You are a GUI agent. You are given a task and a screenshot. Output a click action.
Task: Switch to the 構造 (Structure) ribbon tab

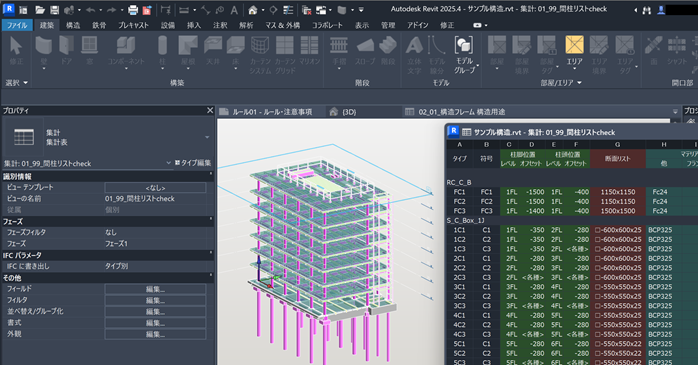coord(73,25)
